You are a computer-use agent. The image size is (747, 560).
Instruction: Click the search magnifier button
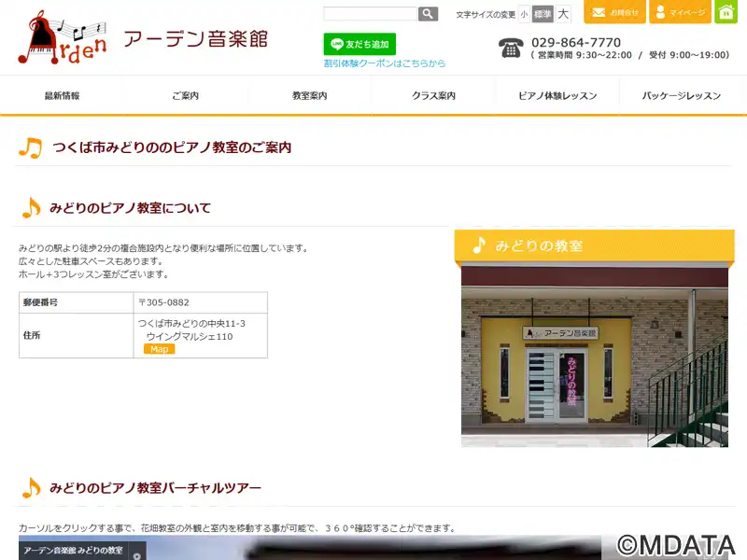[428, 14]
